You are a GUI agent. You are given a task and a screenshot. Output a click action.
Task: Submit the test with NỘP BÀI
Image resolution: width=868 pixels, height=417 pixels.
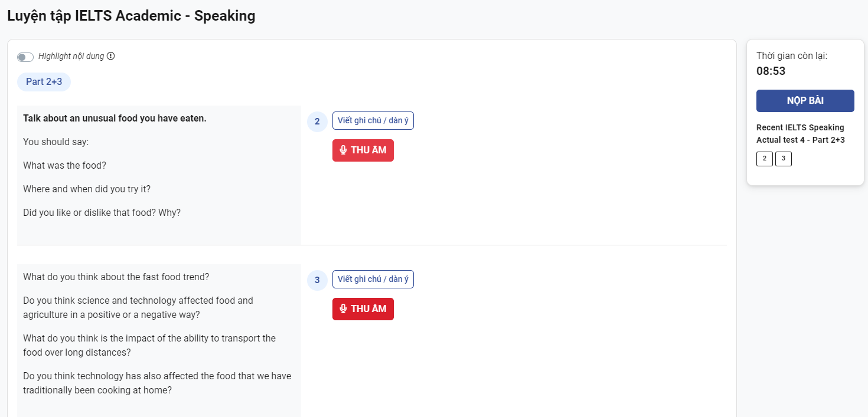[x=805, y=101]
